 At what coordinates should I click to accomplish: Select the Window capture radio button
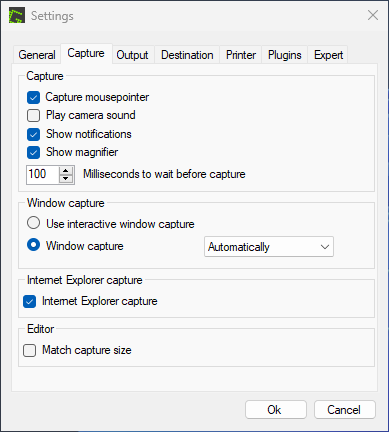(33, 245)
